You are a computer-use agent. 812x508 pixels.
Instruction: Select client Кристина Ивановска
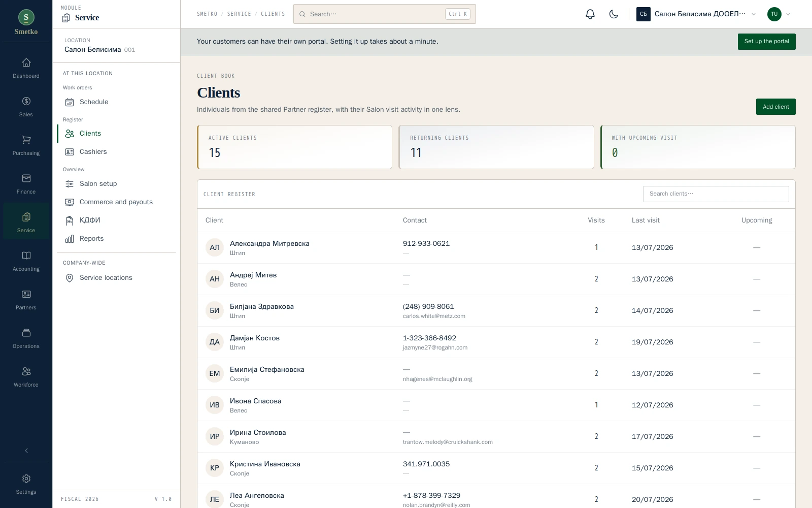point(496,468)
